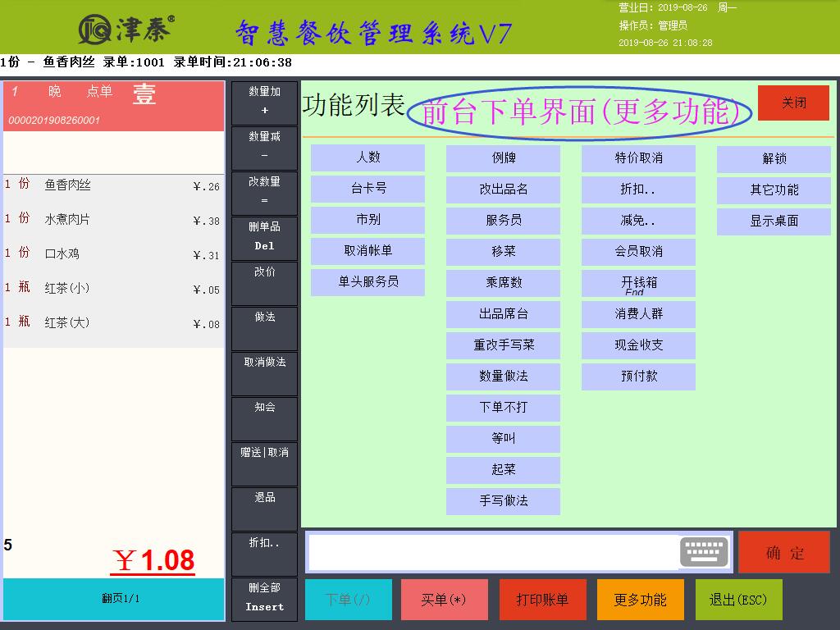
Task: Choose 显示桌面 function
Action: 774,221
